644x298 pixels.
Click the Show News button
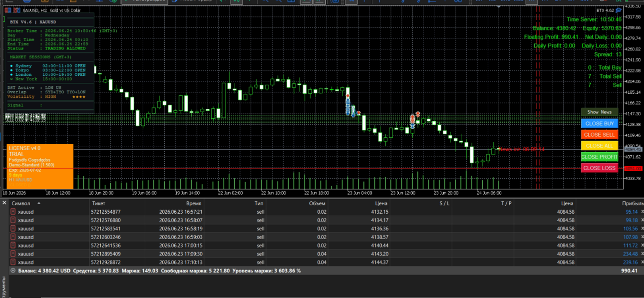pos(599,112)
